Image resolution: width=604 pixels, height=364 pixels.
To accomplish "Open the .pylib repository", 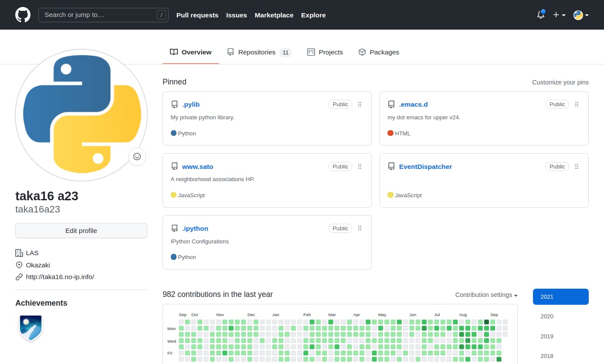I will click(191, 104).
